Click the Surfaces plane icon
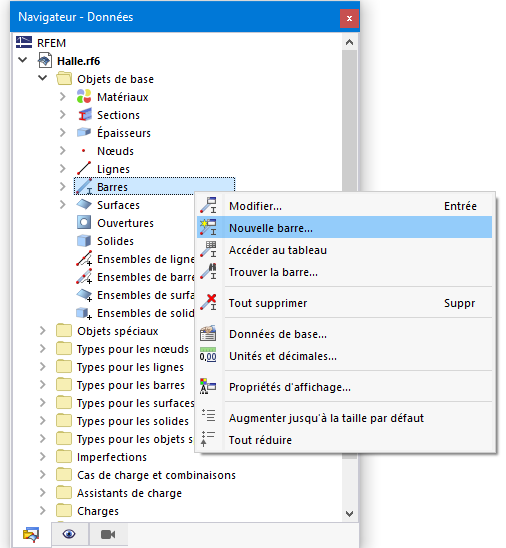This screenshot has width=506, height=548. [84, 204]
